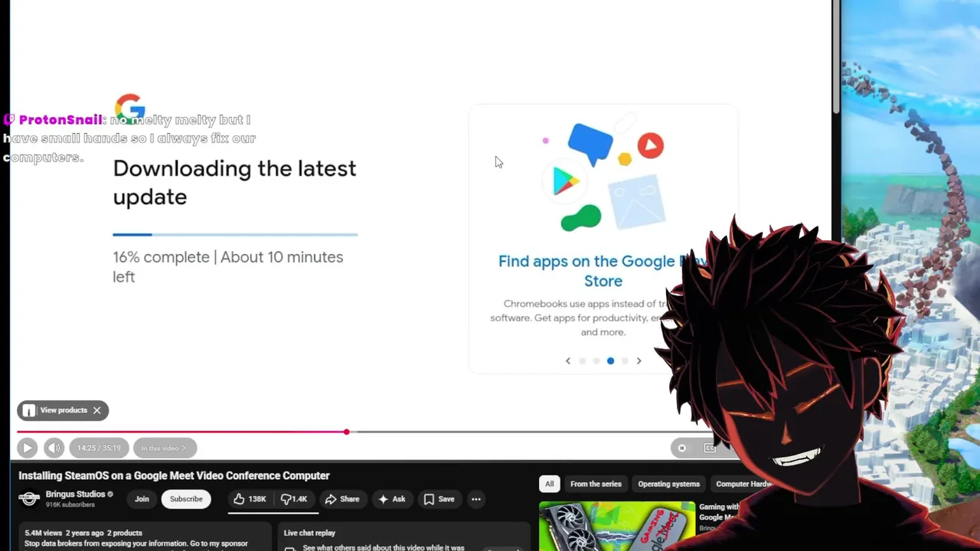Dislike the video (1.4K)
Screen dimensions: 980x551
click(294, 499)
